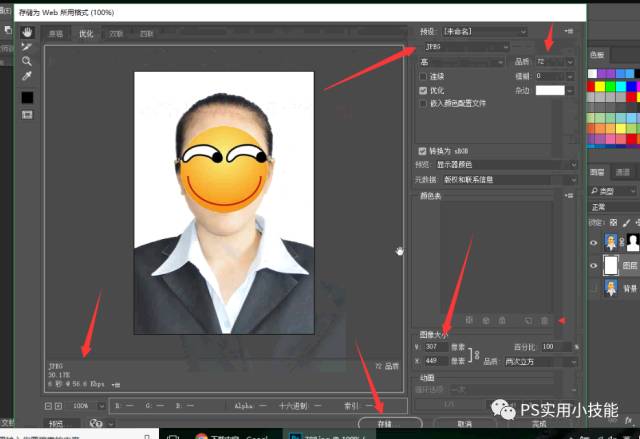This screenshot has width=640, height=439.
Task: Open the 预览 显示器颜色 dropdown
Action: click(x=506, y=164)
